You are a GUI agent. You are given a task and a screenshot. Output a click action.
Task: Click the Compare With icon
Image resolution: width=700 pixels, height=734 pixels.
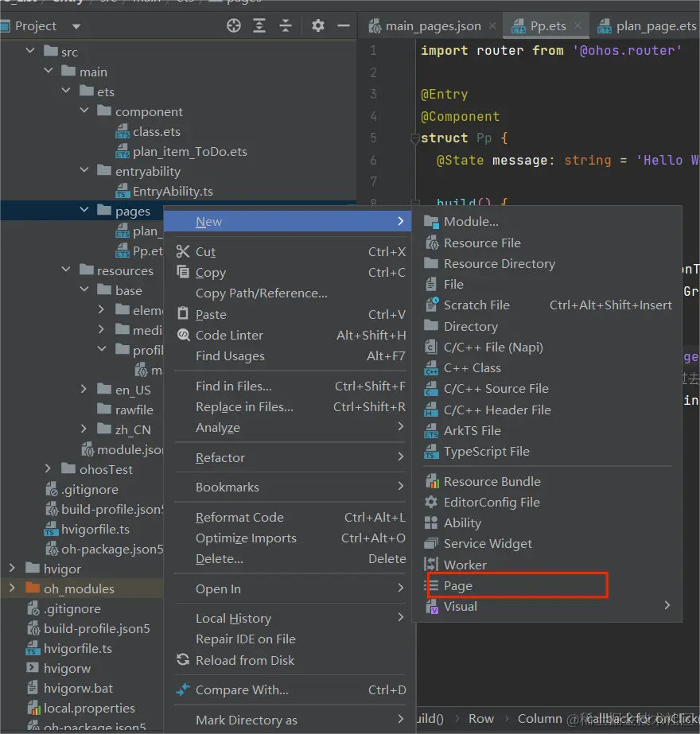pyautogui.click(x=183, y=689)
